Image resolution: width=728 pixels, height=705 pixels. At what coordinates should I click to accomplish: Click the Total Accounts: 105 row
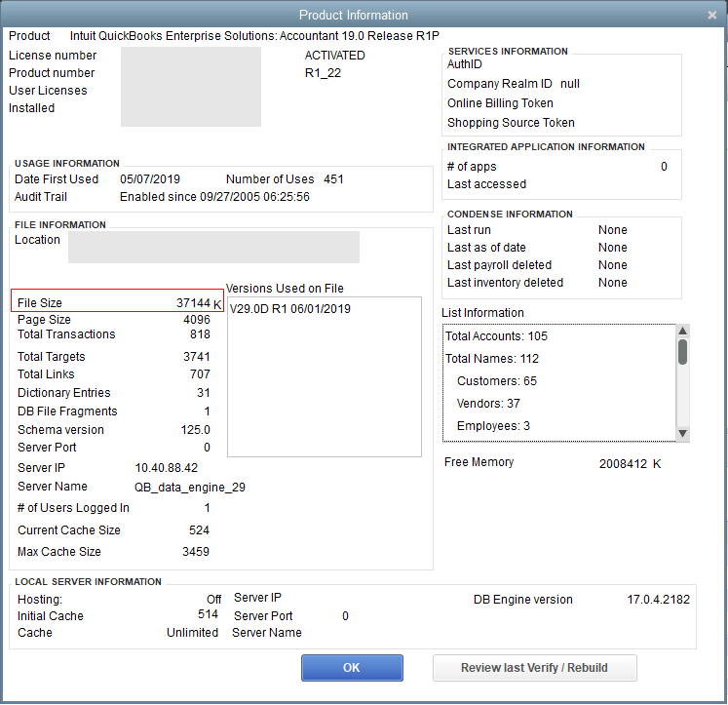click(496, 336)
